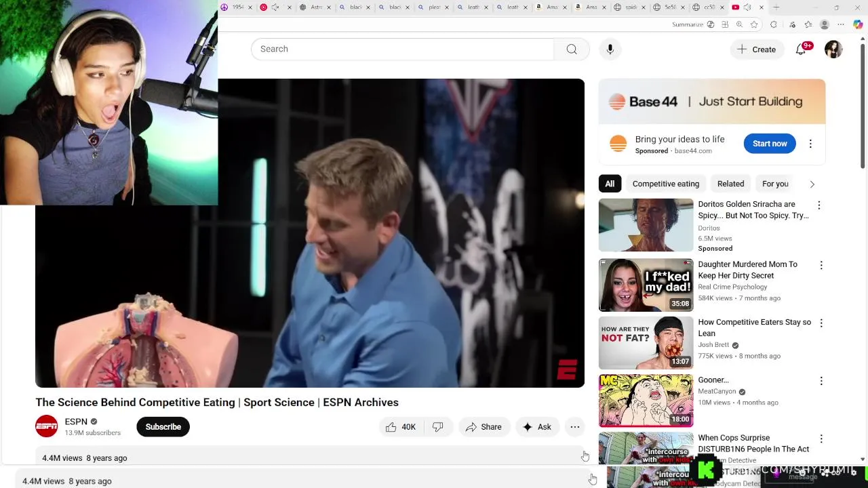Open options menu for Base44 ad
Image resolution: width=868 pixels, height=488 pixels.
coord(810,144)
